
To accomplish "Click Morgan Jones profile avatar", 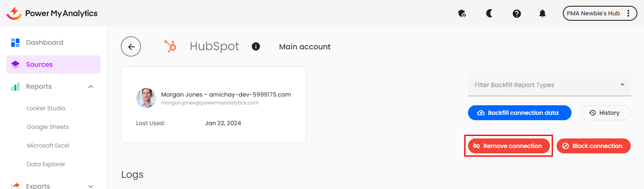I will coord(146,98).
